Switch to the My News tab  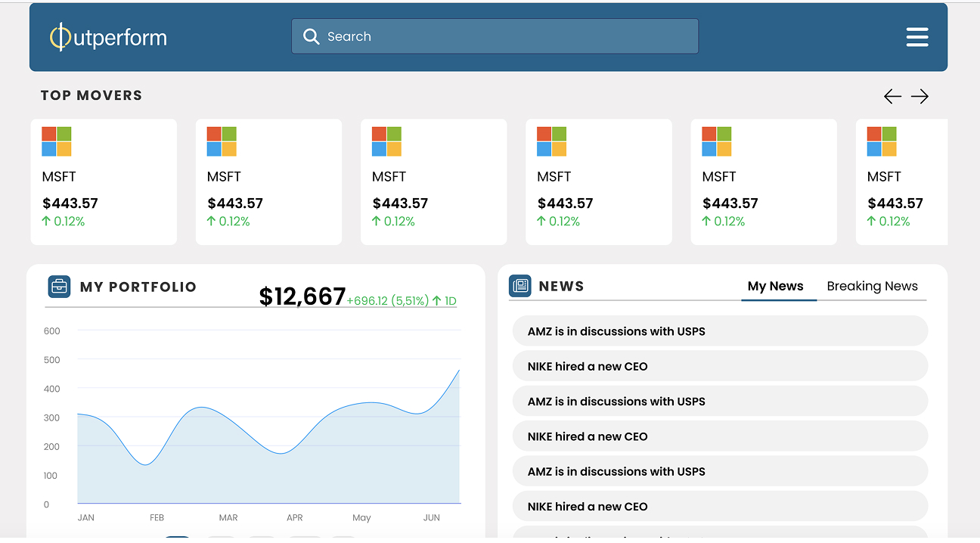tap(775, 286)
